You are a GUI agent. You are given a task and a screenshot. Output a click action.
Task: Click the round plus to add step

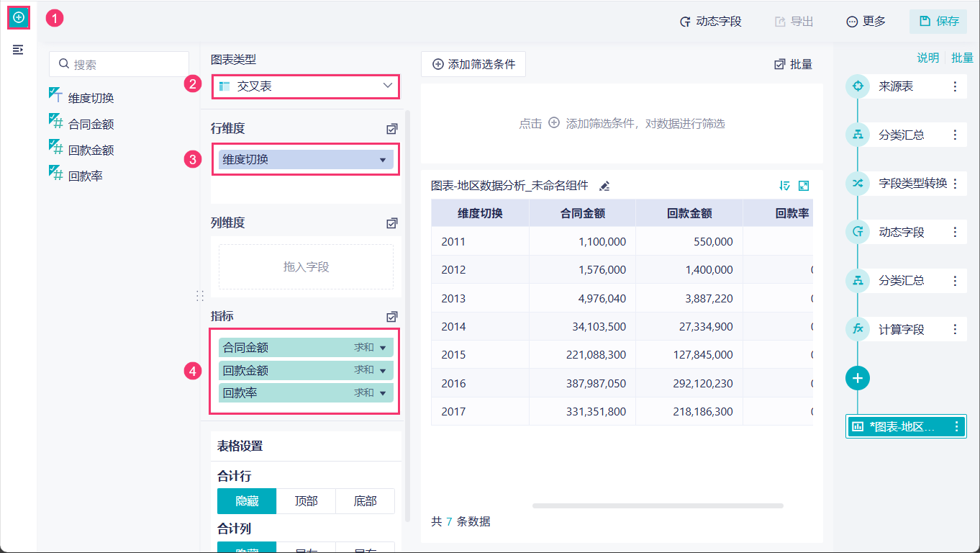858,378
